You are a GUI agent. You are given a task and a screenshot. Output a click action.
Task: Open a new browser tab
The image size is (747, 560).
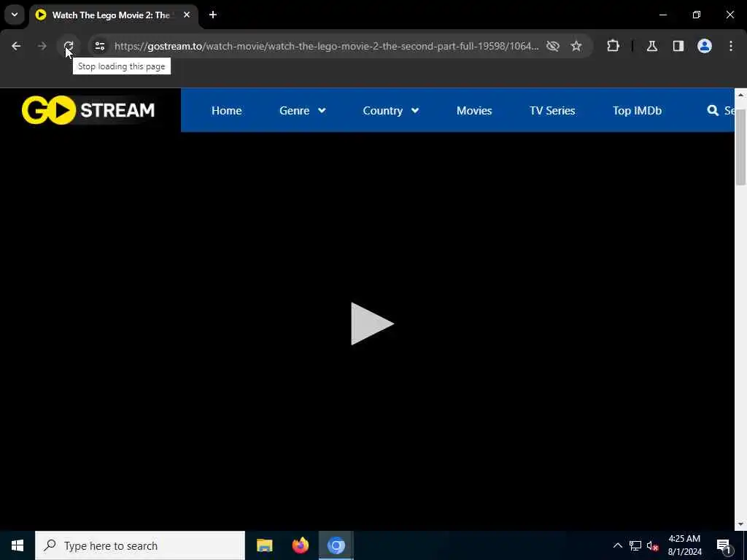[213, 15]
